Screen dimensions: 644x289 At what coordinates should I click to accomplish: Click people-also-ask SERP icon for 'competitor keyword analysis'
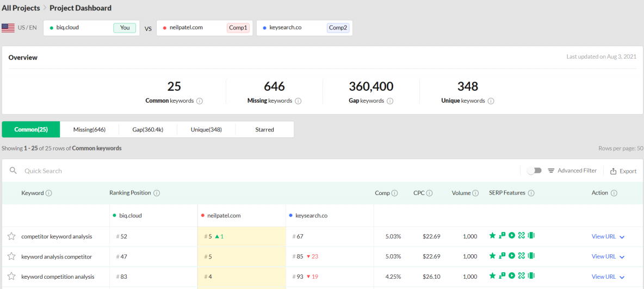502,235
